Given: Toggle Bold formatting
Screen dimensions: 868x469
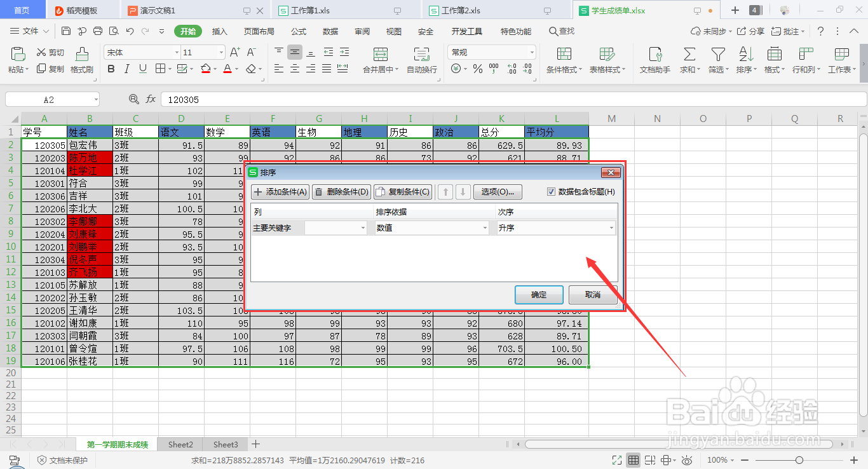Looking at the screenshot, I should pyautogui.click(x=111, y=69).
